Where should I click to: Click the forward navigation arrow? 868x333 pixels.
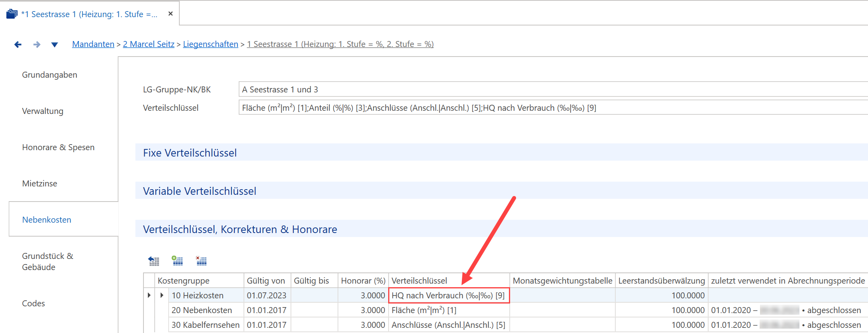point(37,44)
